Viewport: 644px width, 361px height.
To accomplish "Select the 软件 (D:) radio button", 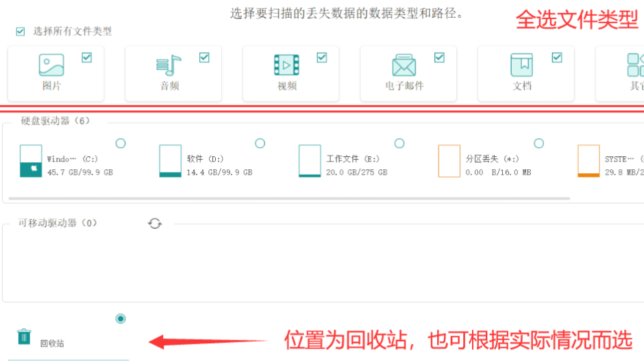I will point(260,143).
